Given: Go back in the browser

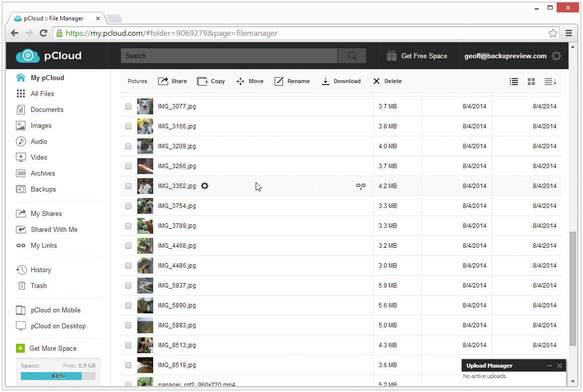Looking at the screenshot, I should [14, 33].
